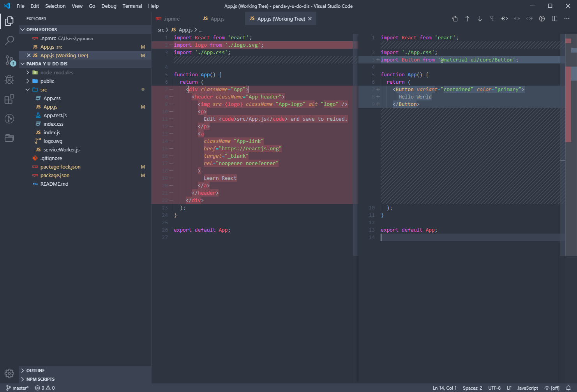This screenshot has width=577, height=392.
Task: Open Source Control view with badge 3
Action: tap(9, 60)
